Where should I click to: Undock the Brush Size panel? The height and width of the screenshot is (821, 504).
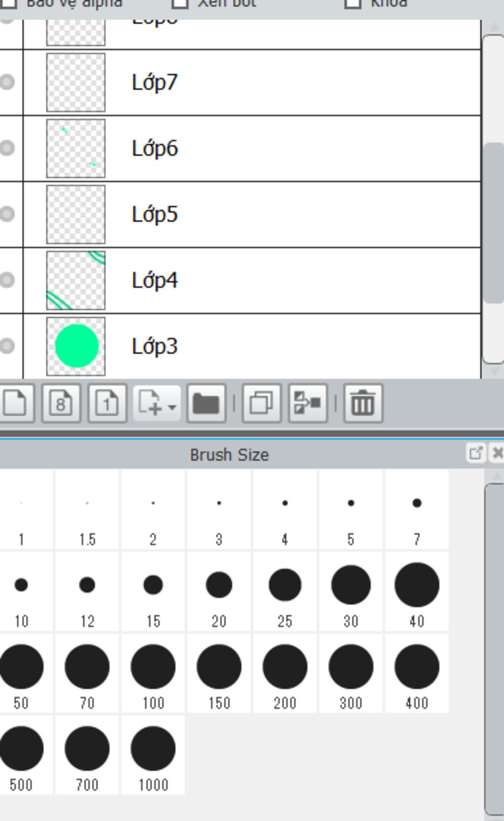coord(475,453)
